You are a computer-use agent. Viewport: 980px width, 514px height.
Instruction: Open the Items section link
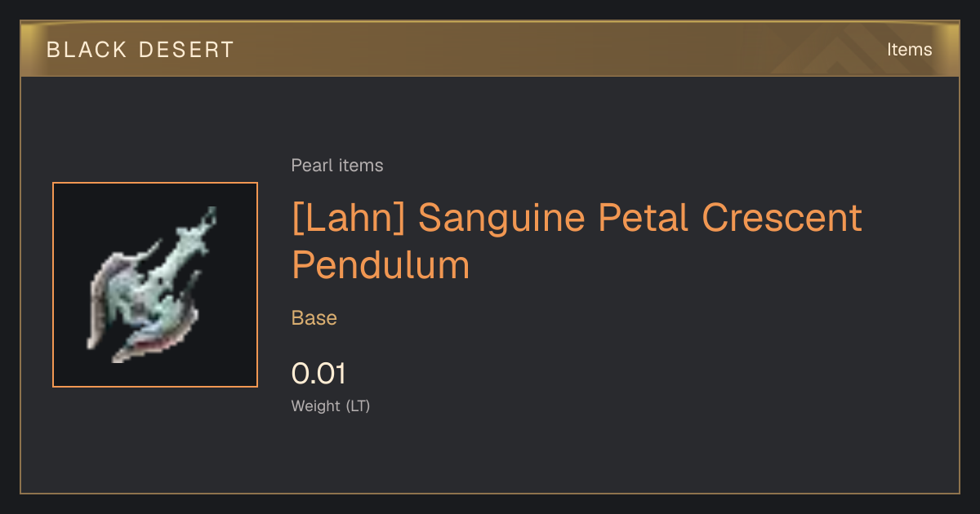(909, 49)
